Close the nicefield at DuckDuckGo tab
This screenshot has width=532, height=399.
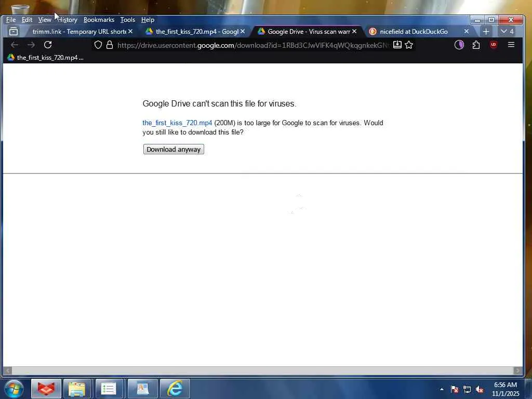[467, 31]
